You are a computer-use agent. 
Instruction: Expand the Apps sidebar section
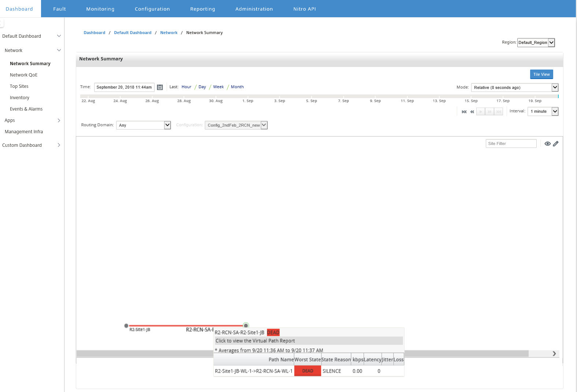point(59,120)
